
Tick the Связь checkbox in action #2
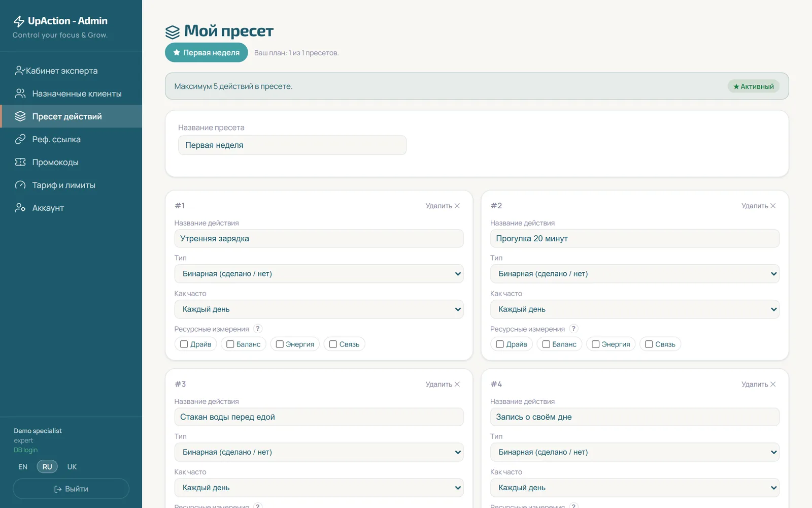pyautogui.click(x=649, y=344)
